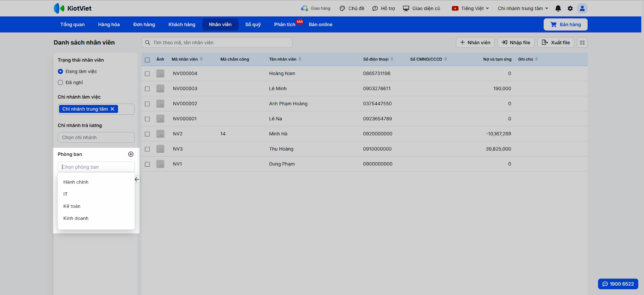The height and width of the screenshot is (295, 644).
Task: Click photo thumbnail of Thu Hoàng
Action: pos(160,149)
